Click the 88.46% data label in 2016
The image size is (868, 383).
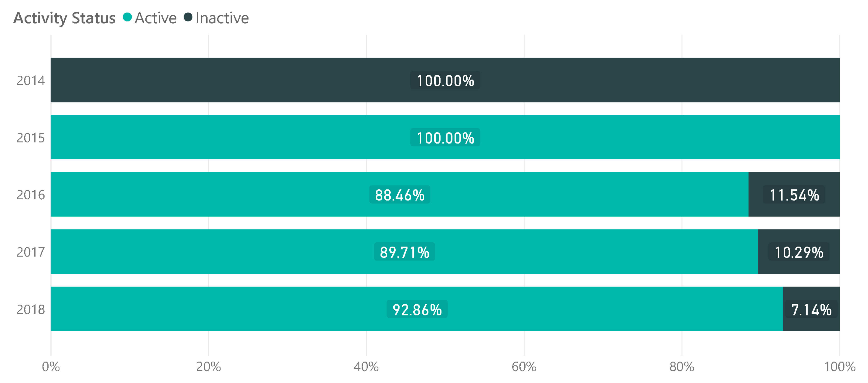pyautogui.click(x=400, y=195)
